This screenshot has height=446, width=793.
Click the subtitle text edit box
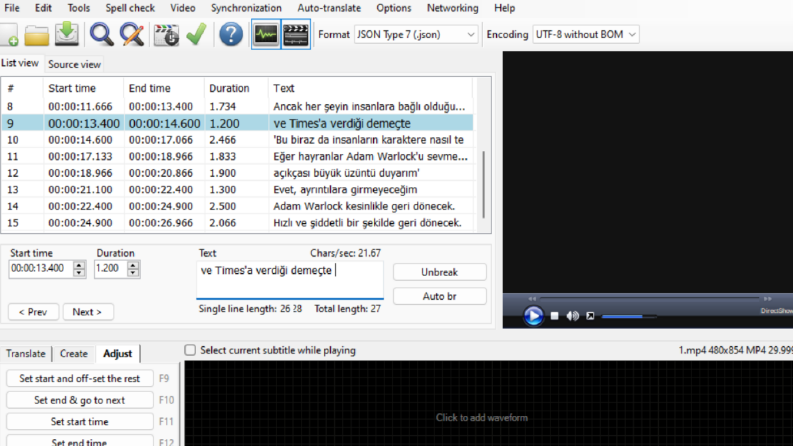pos(290,280)
